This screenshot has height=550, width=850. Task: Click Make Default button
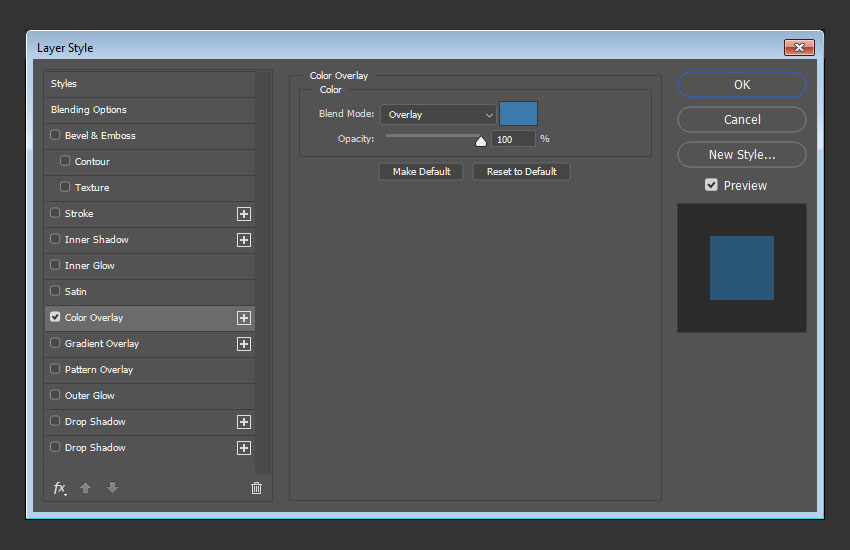(x=421, y=172)
